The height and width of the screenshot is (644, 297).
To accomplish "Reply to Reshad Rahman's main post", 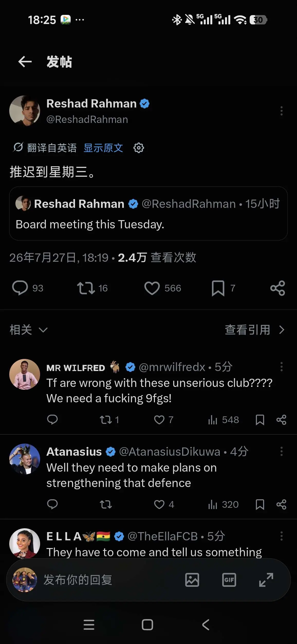I will pos(20,288).
